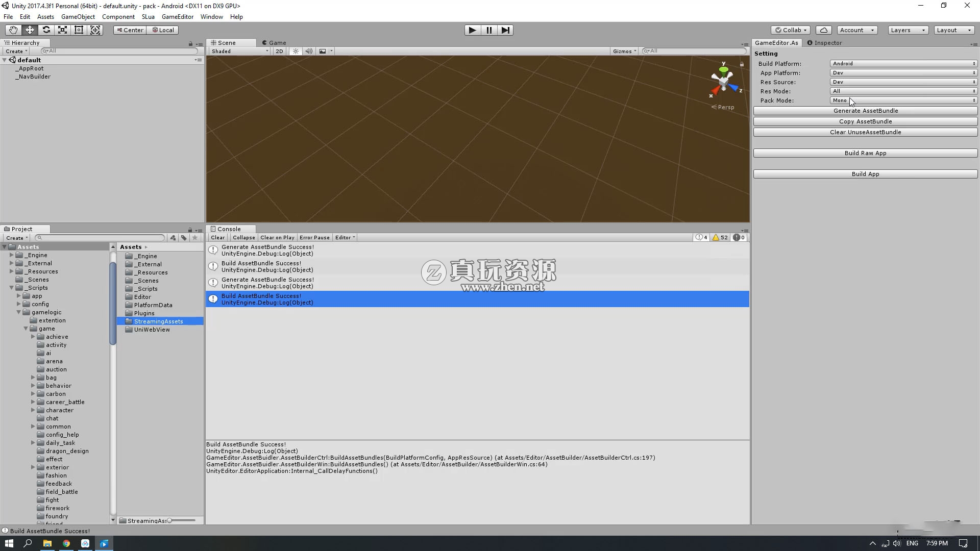Click the Save search star icon
The image size is (980, 551).
point(194,238)
